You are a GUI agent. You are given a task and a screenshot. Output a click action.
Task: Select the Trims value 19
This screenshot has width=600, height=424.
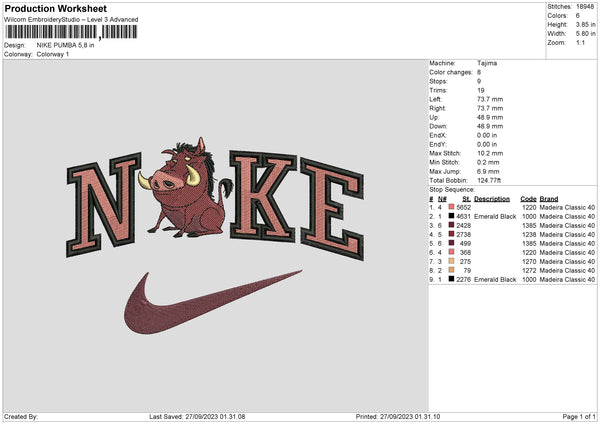coord(481,90)
